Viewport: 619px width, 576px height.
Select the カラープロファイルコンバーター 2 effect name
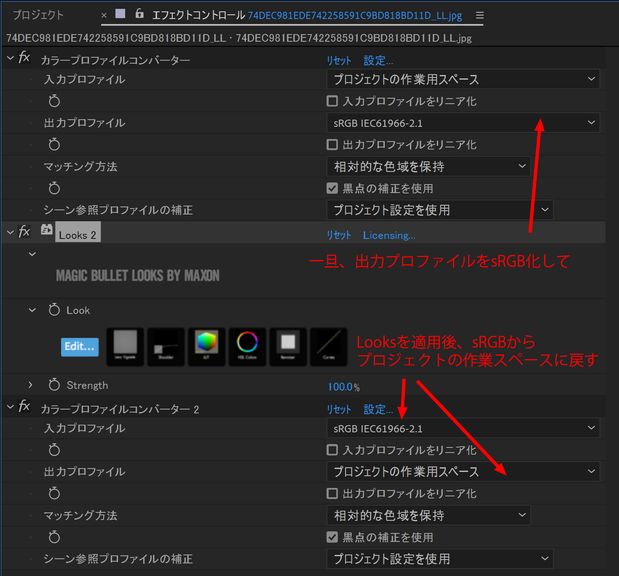(120, 409)
